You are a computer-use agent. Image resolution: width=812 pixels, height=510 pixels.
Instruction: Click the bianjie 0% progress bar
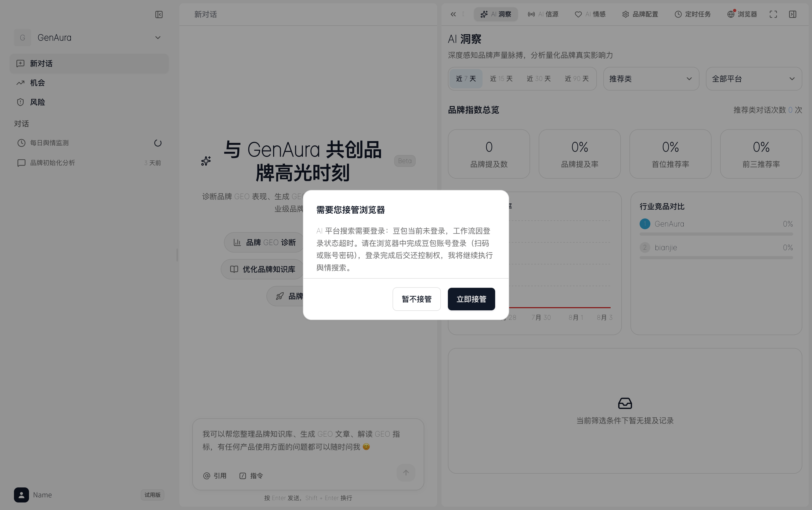click(x=716, y=258)
